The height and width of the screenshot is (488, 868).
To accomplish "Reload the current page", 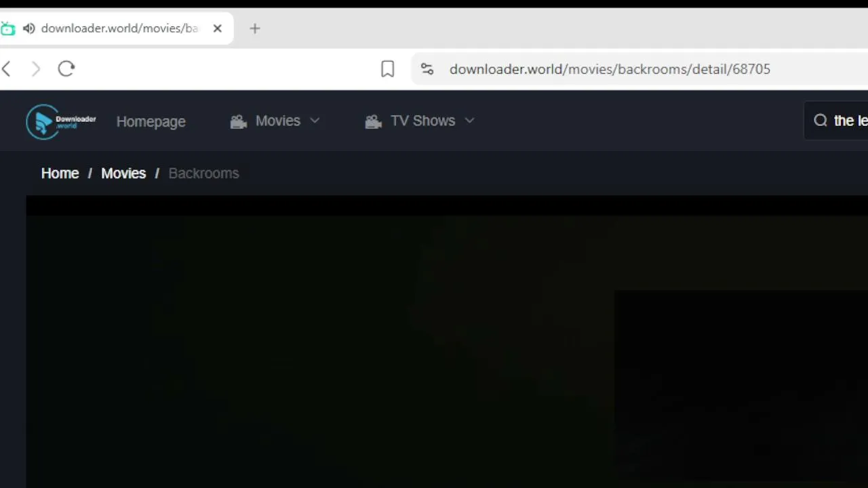I will tap(66, 68).
